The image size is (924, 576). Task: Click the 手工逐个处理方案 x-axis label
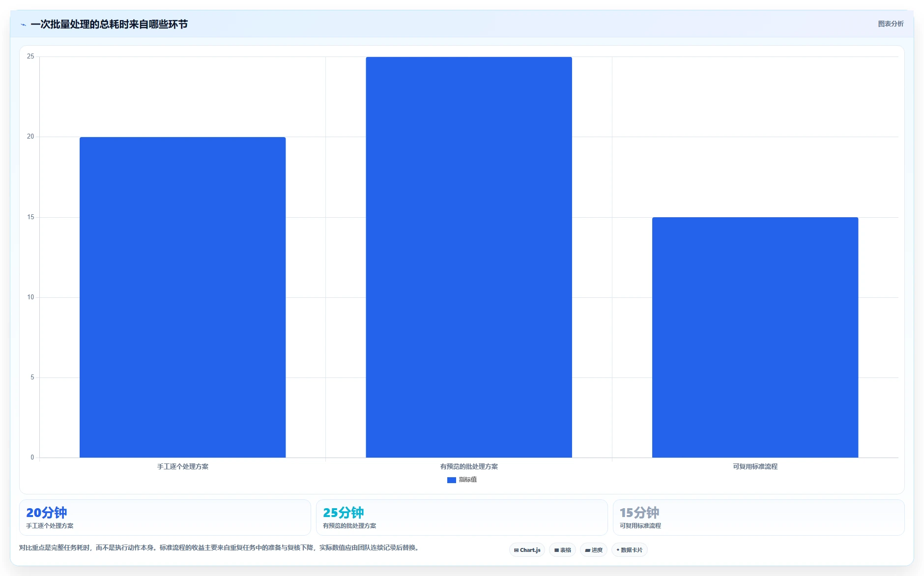(x=183, y=466)
